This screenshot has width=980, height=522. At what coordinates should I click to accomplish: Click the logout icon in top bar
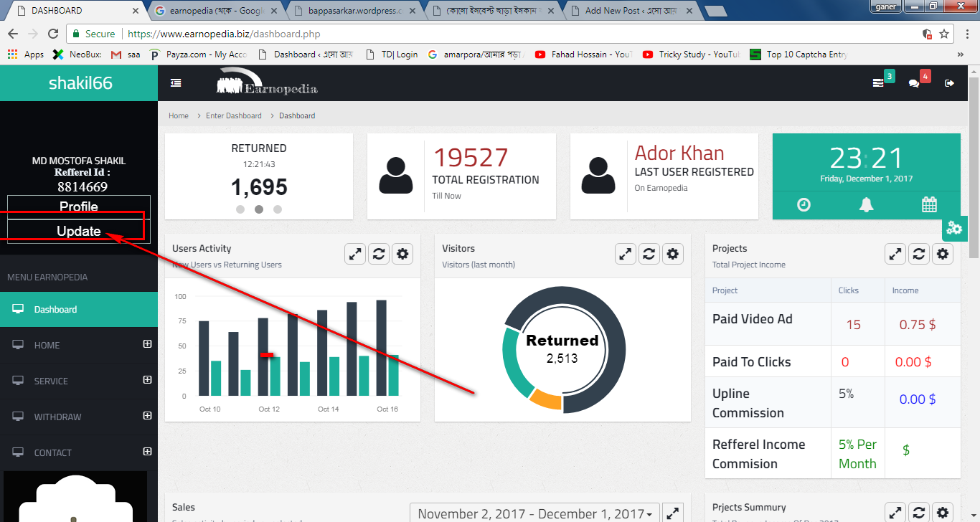949,83
